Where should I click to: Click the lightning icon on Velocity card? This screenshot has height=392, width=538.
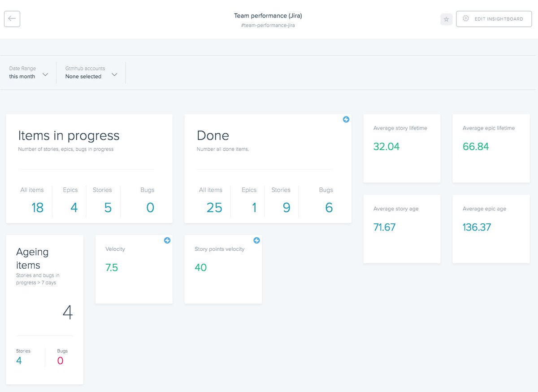tap(167, 240)
